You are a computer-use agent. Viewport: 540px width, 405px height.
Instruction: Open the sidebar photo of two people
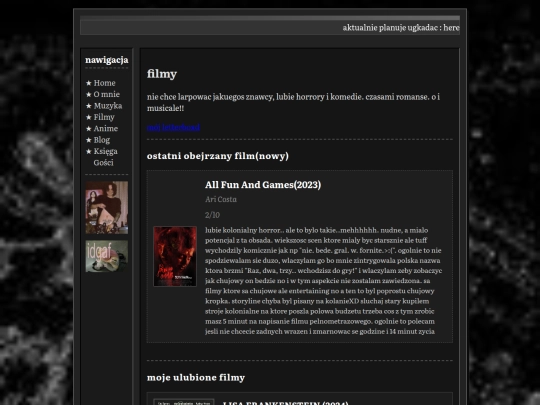(x=107, y=208)
